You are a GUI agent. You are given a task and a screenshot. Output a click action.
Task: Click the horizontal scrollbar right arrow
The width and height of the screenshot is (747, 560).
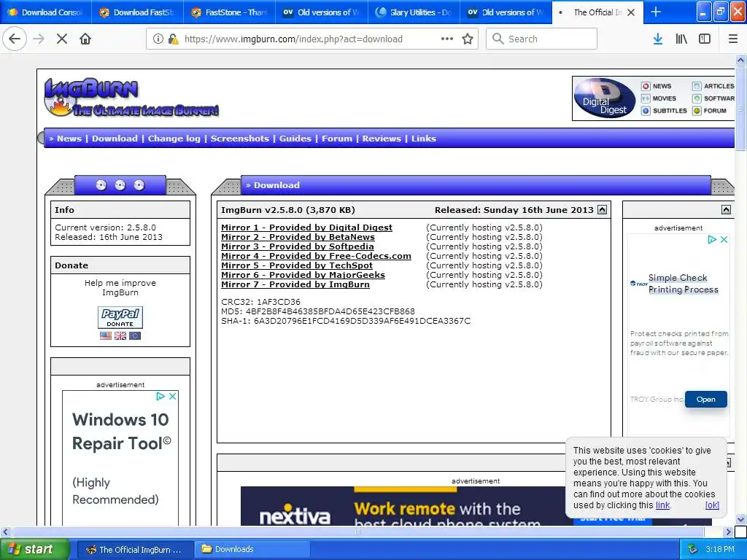point(728,532)
